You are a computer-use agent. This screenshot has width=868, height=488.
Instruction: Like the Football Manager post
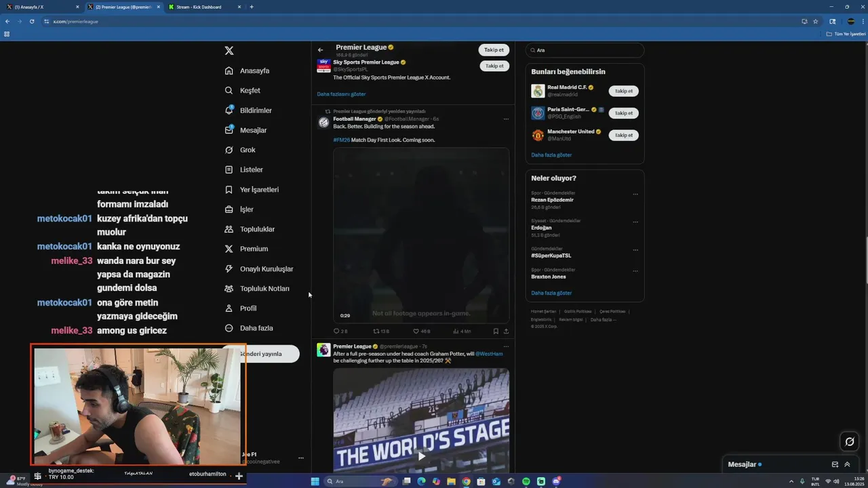(422, 331)
